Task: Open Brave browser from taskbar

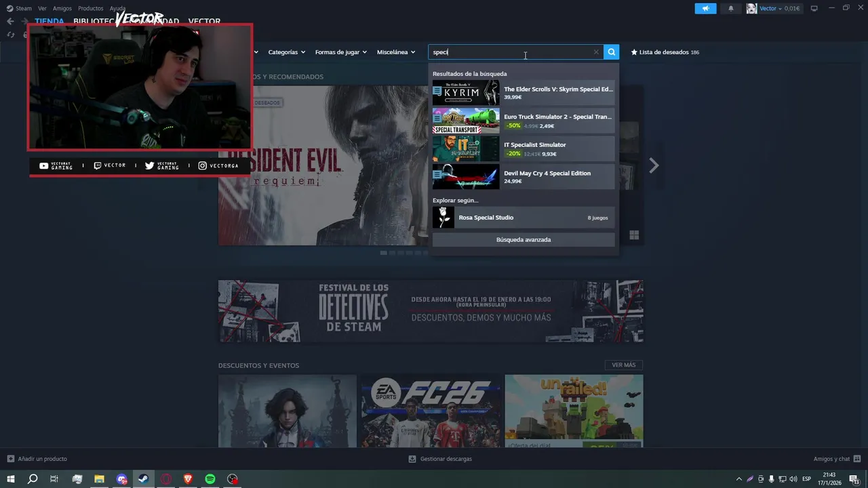Action: (x=188, y=479)
